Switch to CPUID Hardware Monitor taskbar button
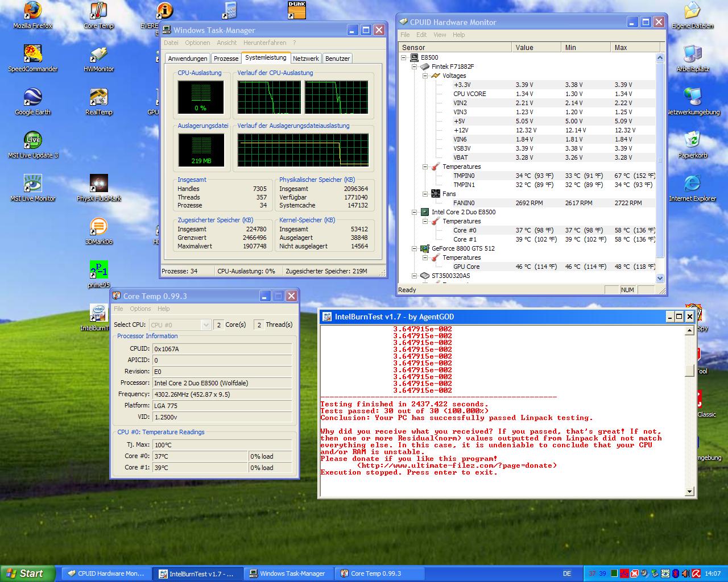Image resolution: width=728 pixels, height=582 pixels. click(107, 573)
